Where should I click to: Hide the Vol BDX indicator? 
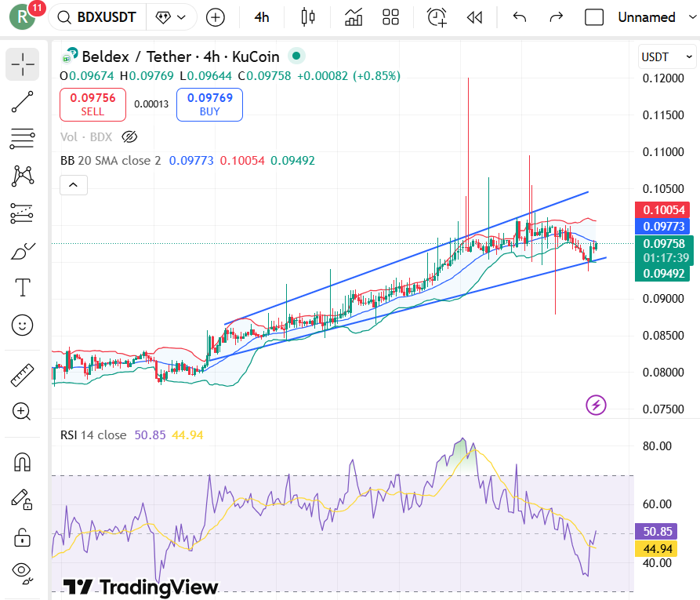tap(129, 136)
